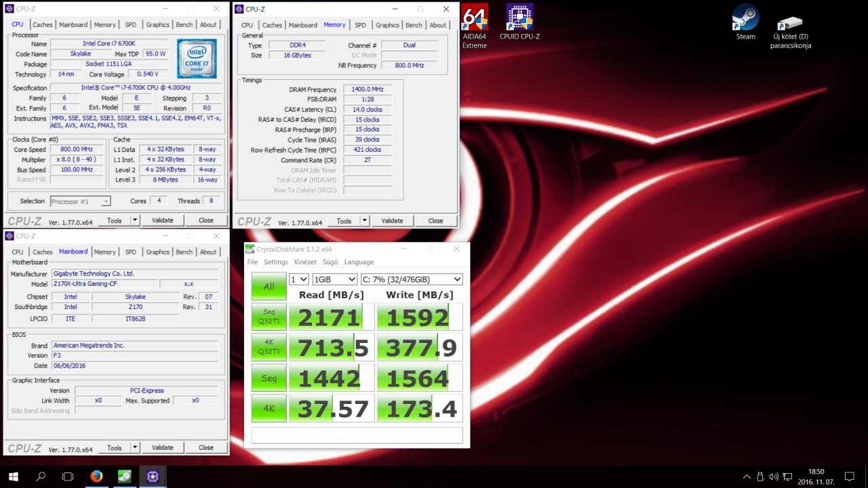Screen dimensions: 868x488
Task: Open Settings menu in CrystalDiskMark
Action: click(x=276, y=262)
